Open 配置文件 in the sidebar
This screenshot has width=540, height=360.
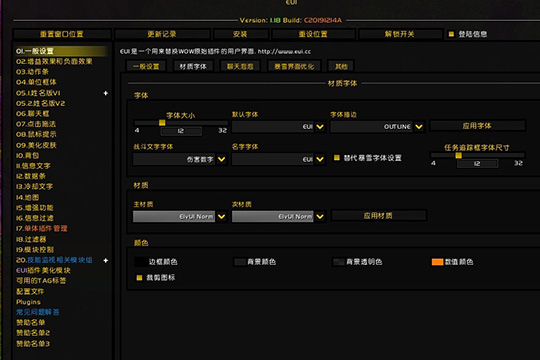[x=30, y=291]
